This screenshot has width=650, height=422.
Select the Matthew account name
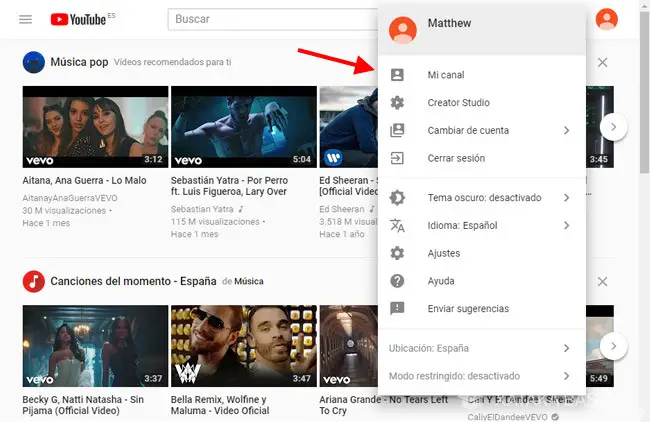click(449, 23)
